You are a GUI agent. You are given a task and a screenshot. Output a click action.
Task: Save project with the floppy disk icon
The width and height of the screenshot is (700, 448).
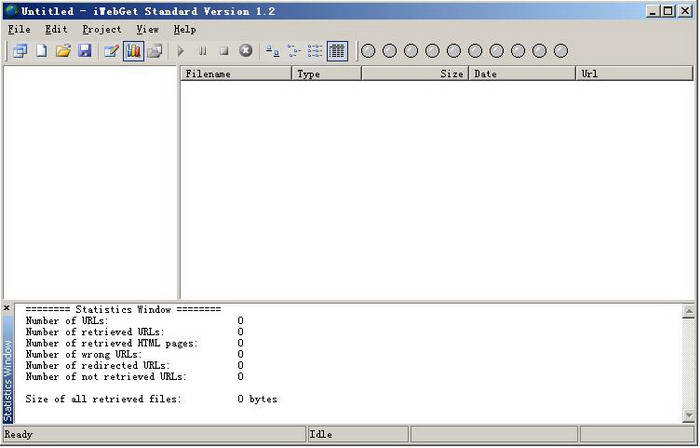tap(85, 51)
